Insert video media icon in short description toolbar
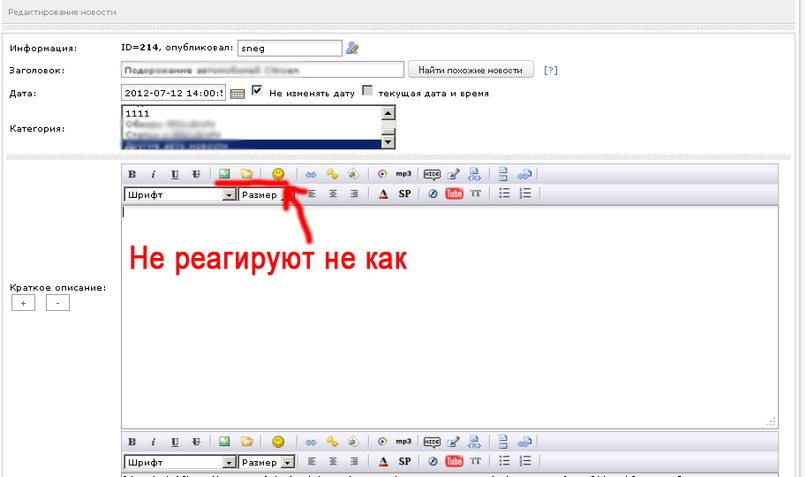This screenshot has height=477, width=807. click(x=382, y=174)
